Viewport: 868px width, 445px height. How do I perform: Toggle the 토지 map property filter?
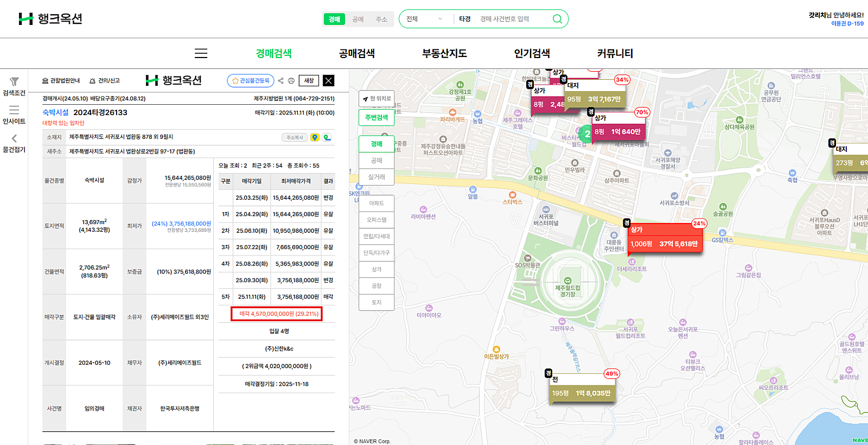[x=376, y=302]
